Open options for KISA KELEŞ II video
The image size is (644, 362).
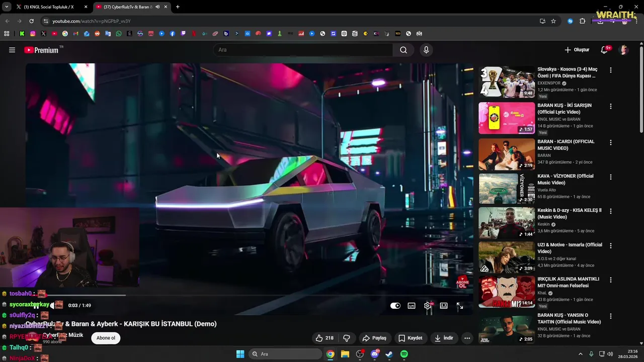click(x=611, y=211)
